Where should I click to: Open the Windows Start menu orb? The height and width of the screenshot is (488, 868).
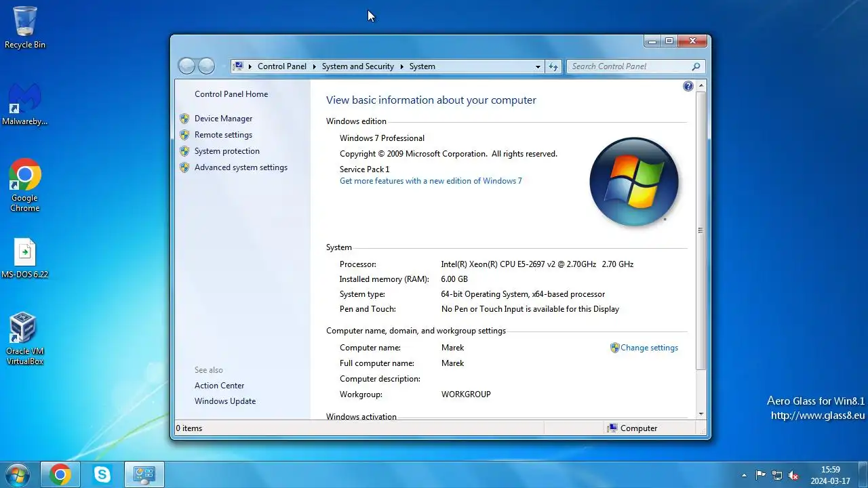click(x=18, y=474)
